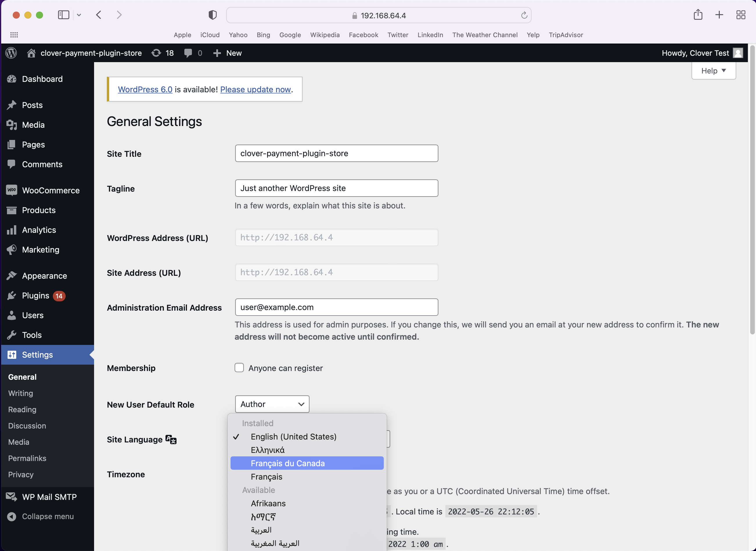Click into the Site Title field

pos(336,153)
